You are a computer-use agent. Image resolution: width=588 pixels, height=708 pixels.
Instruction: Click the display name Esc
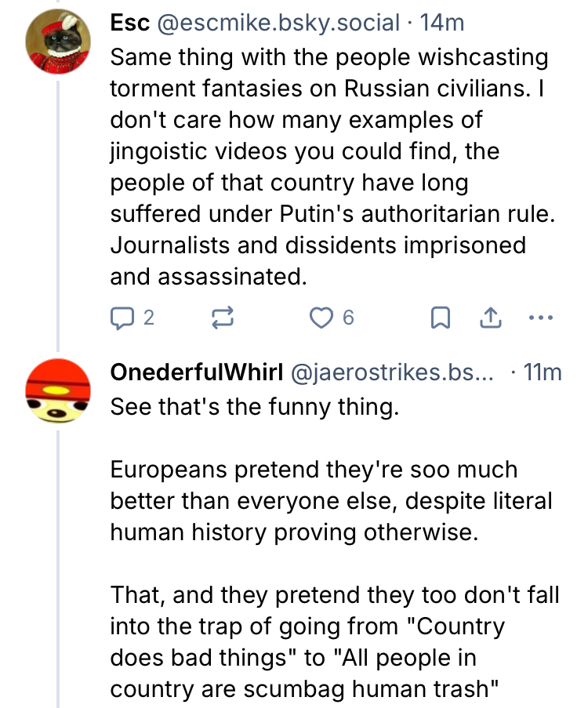pyautogui.click(x=130, y=24)
